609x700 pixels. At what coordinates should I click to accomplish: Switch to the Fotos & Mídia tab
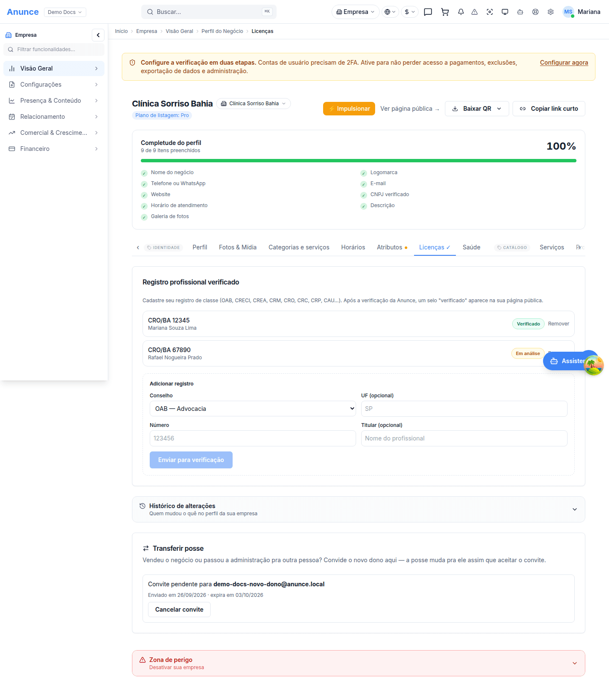click(x=238, y=247)
